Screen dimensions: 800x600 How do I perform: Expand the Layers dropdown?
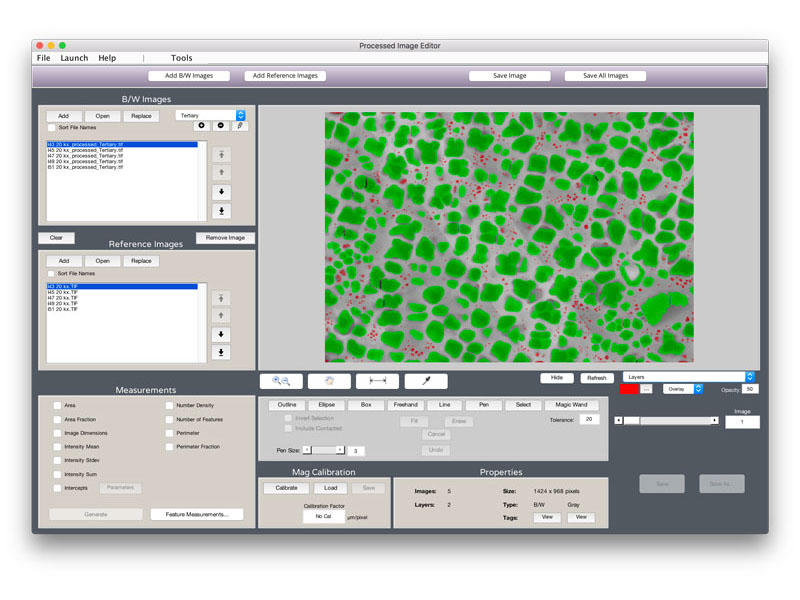point(688,377)
